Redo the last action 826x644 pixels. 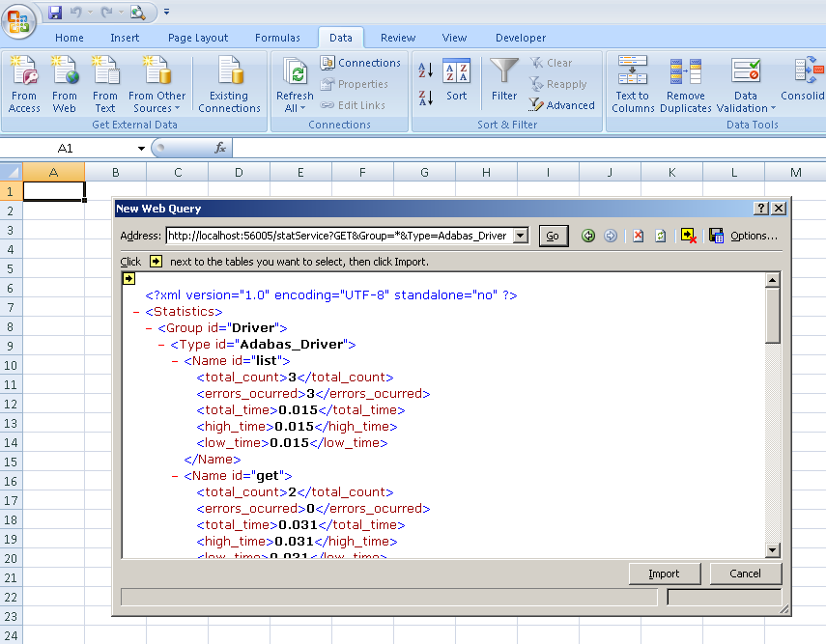coord(107,13)
